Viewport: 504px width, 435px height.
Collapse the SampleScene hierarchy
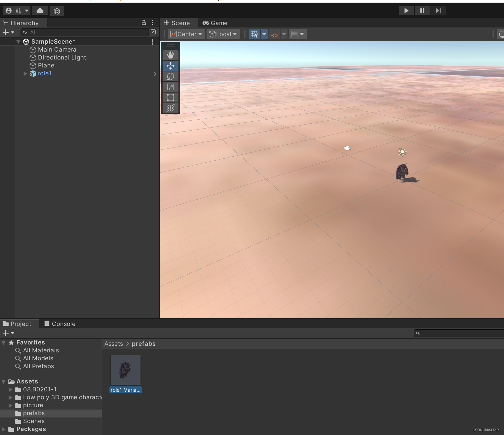click(x=19, y=42)
